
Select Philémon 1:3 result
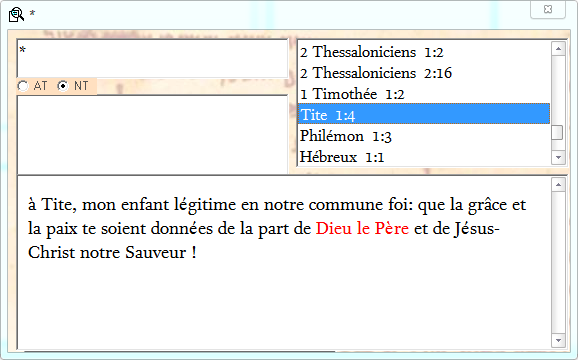[424, 136]
